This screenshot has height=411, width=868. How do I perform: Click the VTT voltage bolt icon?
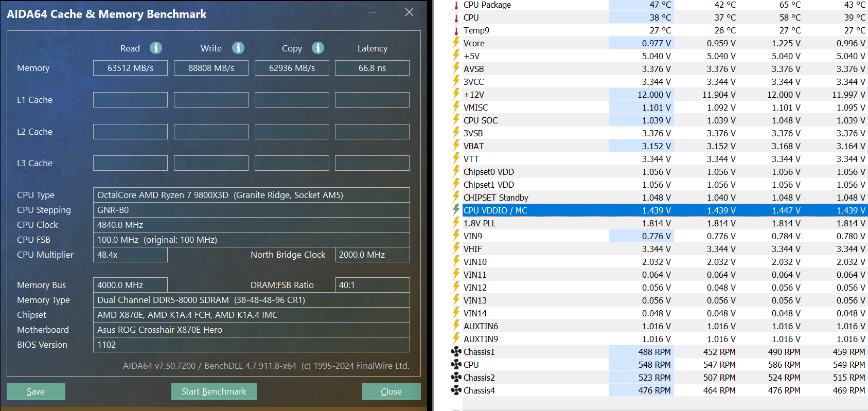point(456,158)
